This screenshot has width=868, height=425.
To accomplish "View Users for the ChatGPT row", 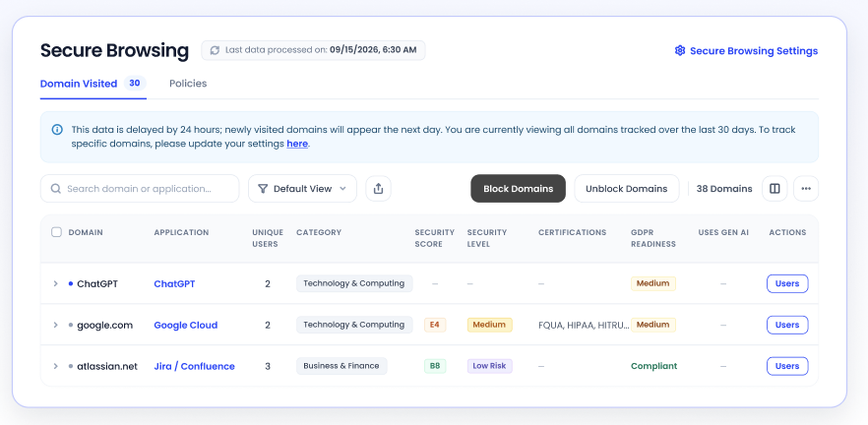I will (x=787, y=284).
